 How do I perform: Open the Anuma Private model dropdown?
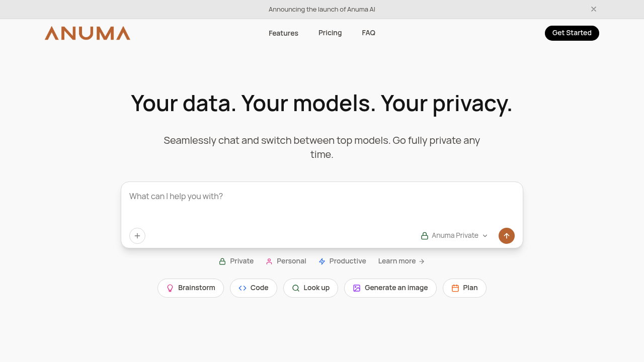tap(454, 235)
